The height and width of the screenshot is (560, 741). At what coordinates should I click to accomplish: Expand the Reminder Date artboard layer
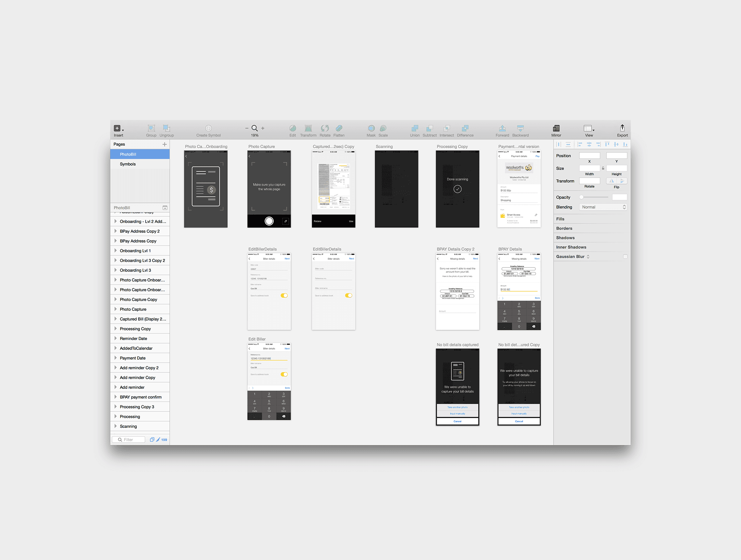(x=115, y=339)
